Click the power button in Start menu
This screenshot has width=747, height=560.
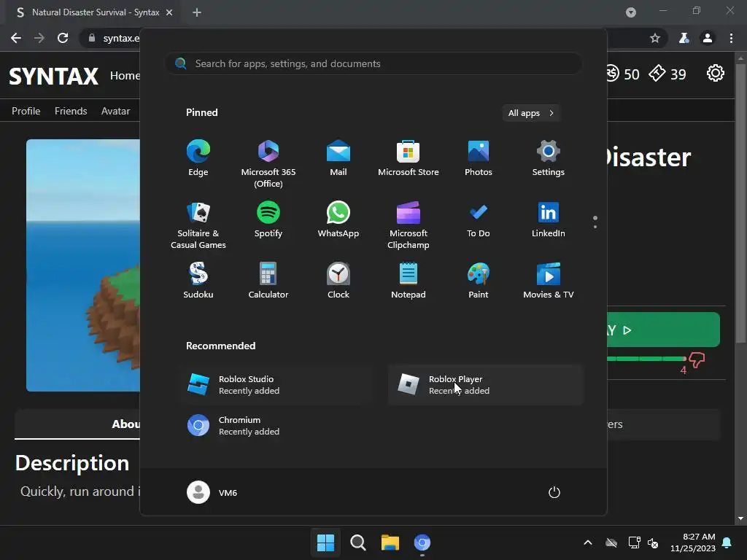pyautogui.click(x=554, y=492)
